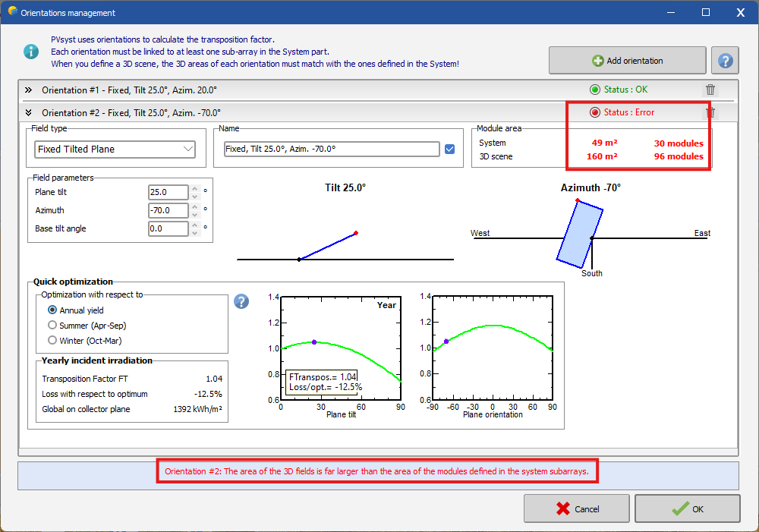Click the 3D scene area 160 m² value
This screenshot has height=532, width=759.
pos(602,156)
